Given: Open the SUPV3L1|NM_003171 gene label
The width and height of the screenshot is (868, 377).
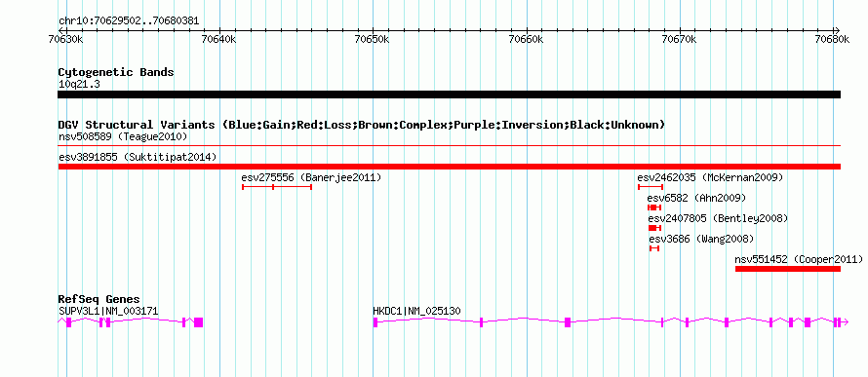Looking at the screenshot, I should (108, 311).
